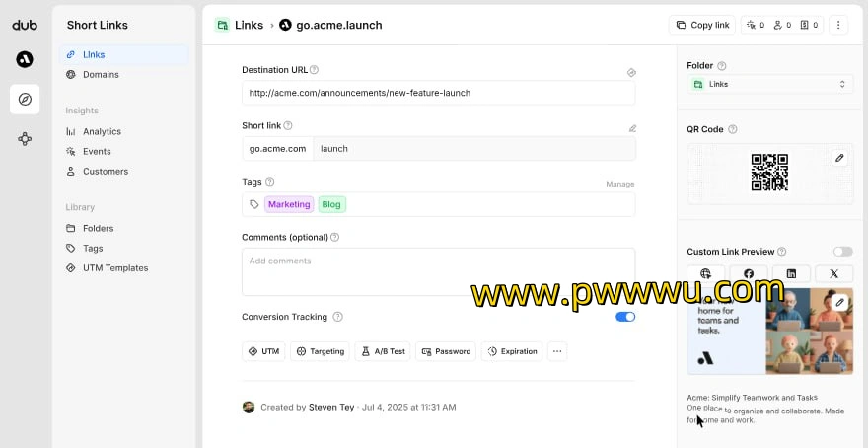Screen dimensions: 868x448
Task: Click the Destination URL help icon
Action: pos(314,70)
